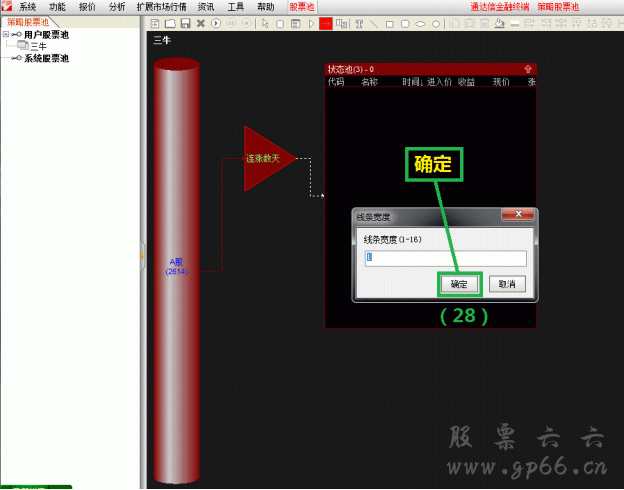Viewport: 624px width, 490px height.
Task: Click the line width input field
Action: 445,258
